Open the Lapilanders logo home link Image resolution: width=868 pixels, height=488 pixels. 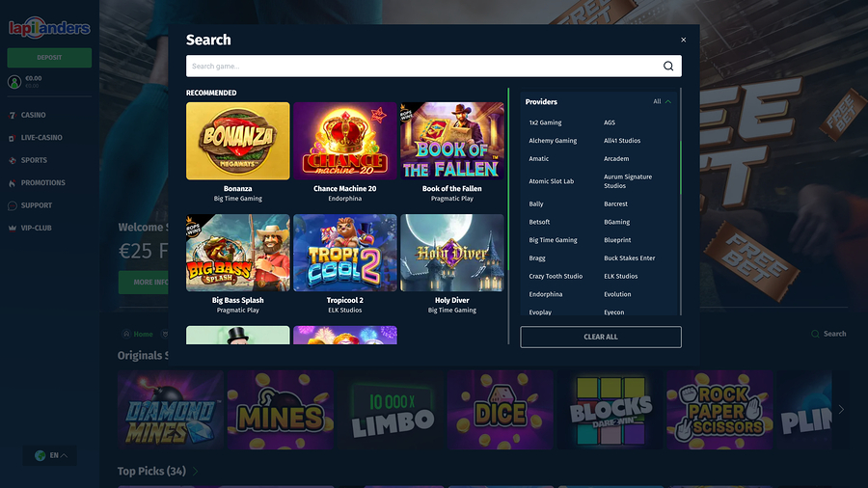point(49,28)
